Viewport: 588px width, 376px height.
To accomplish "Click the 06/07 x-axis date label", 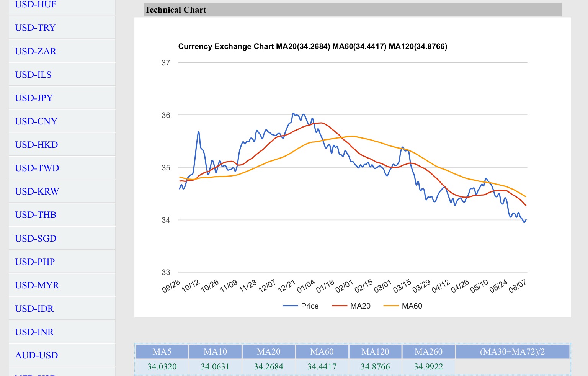I will (x=518, y=286).
